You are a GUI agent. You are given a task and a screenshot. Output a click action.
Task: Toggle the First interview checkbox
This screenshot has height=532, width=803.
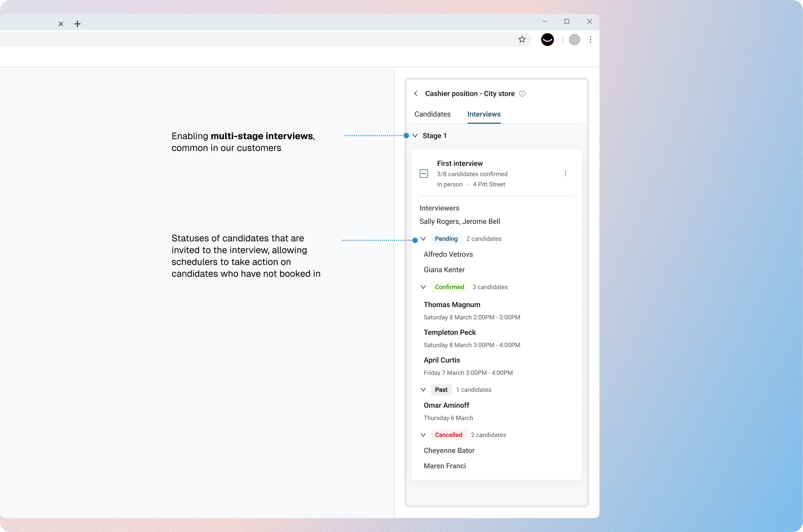pos(424,174)
